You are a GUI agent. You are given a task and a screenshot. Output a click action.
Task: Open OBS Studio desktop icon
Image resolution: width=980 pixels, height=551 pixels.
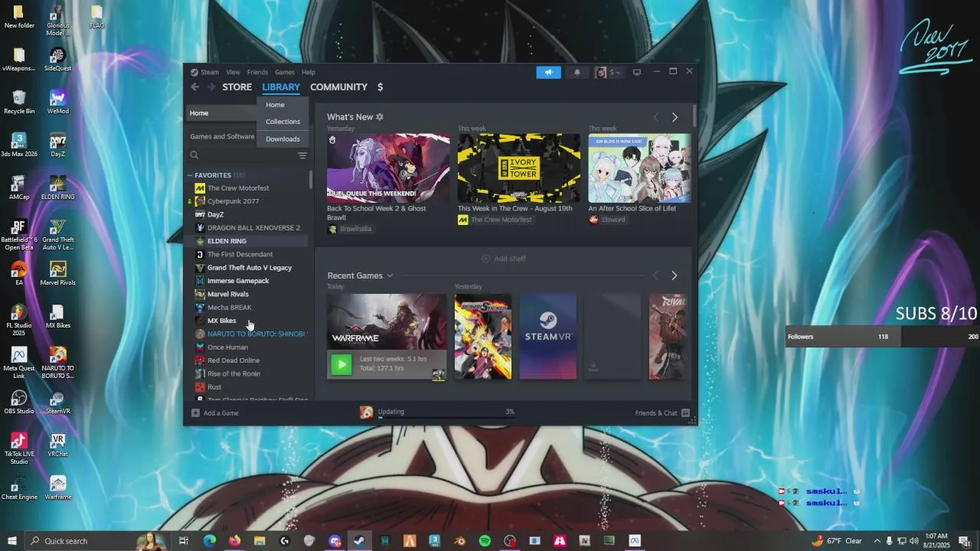(x=19, y=403)
